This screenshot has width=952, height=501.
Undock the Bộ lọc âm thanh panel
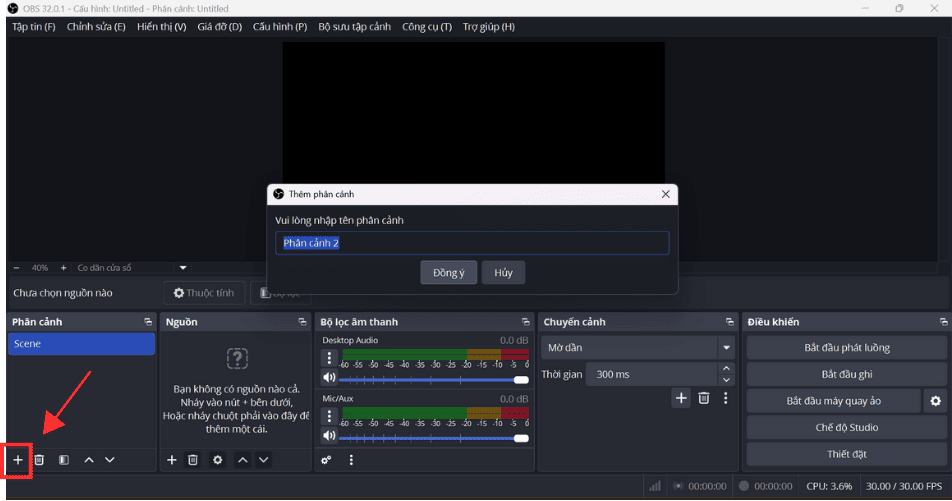(526, 322)
